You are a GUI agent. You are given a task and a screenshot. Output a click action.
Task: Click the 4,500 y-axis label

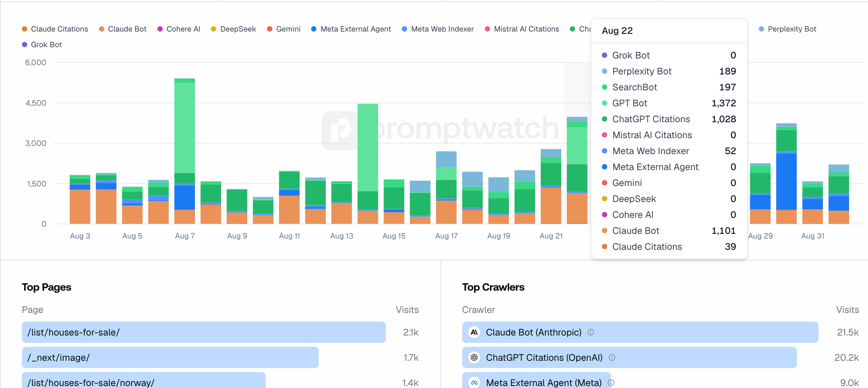pos(36,103)
